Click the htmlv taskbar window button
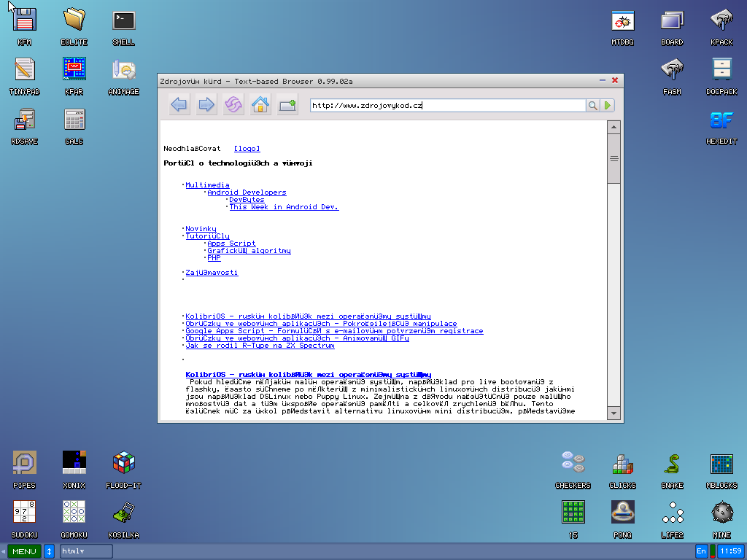The image size is (747, 560). tap(86, 551)
